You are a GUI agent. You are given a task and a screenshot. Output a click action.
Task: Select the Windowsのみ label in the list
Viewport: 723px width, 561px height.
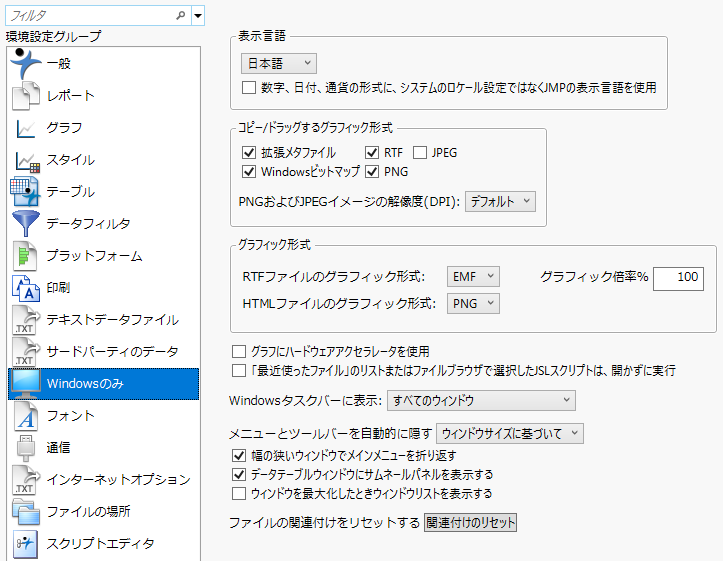pyautogui.click(x=85, y=384)
